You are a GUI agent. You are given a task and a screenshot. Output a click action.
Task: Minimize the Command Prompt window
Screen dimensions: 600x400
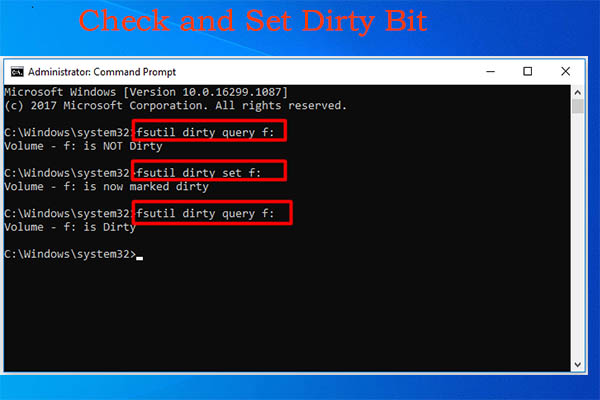491,72
